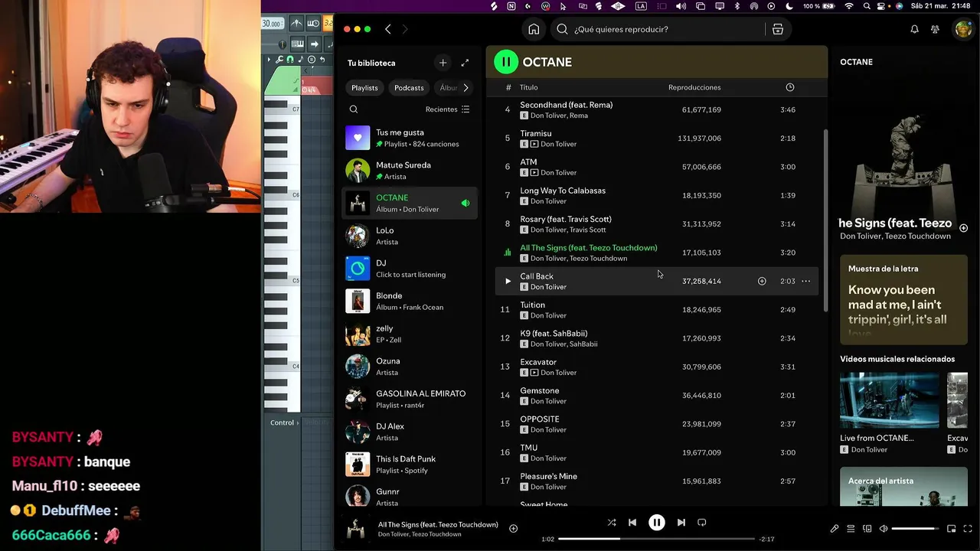Click SahBabii artist link under K9

pos(583,344)
